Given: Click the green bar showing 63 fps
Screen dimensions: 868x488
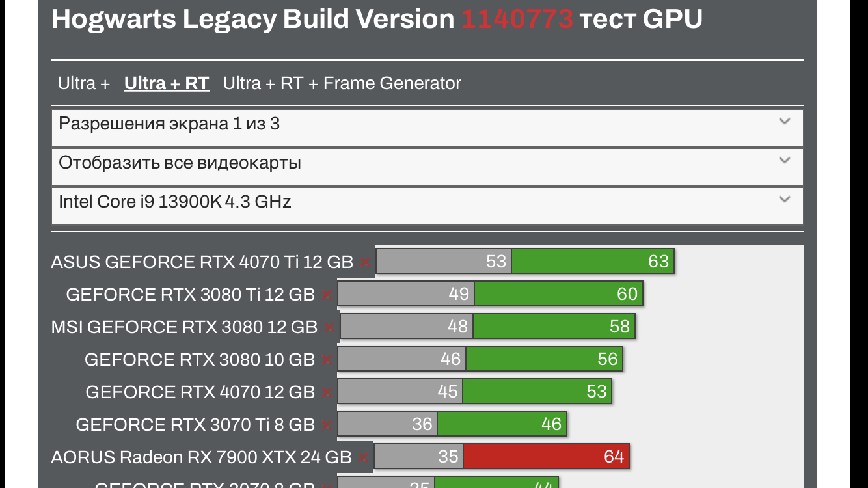Looking at the screenshot, I should [592, 262].
